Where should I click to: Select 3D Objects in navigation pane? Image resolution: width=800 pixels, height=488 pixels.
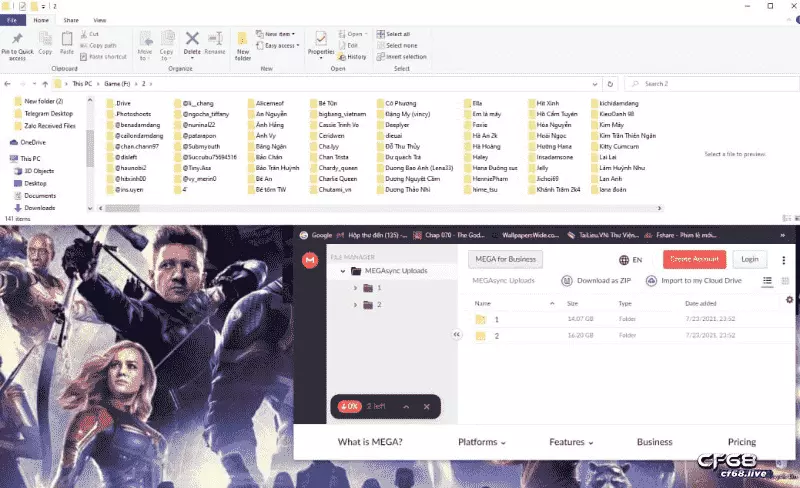pos(39,171)
